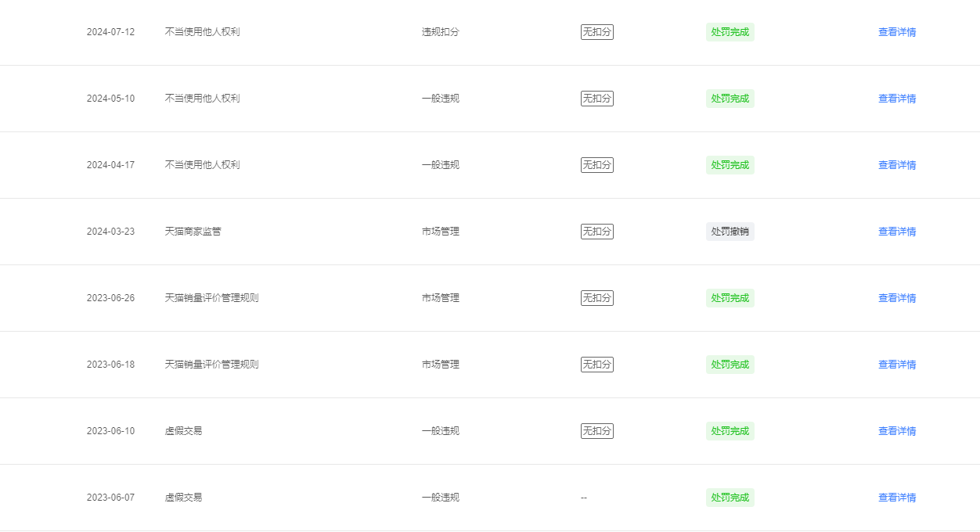Click the 违规扣分 type in the first row
Viewport: 980px width, 532px height.
point(441,32)
